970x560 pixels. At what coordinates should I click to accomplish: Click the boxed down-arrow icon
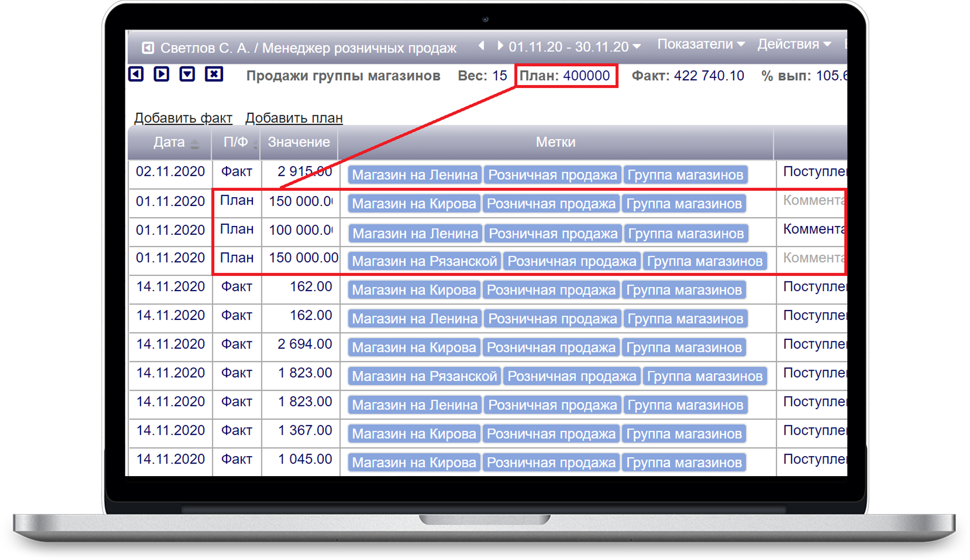coord(187,74)
